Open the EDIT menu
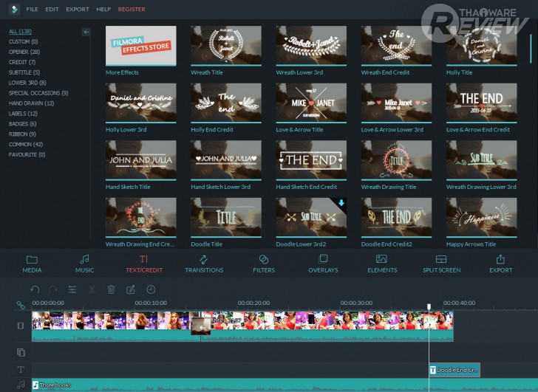The height and width of the screenshot is (392, 538). [x=52, y=10]
